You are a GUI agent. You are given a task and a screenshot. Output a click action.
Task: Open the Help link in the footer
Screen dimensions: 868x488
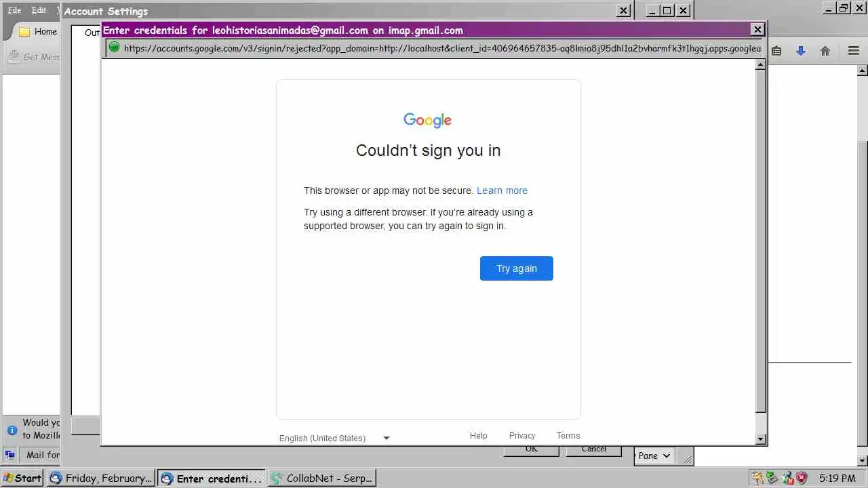(479, 436)
